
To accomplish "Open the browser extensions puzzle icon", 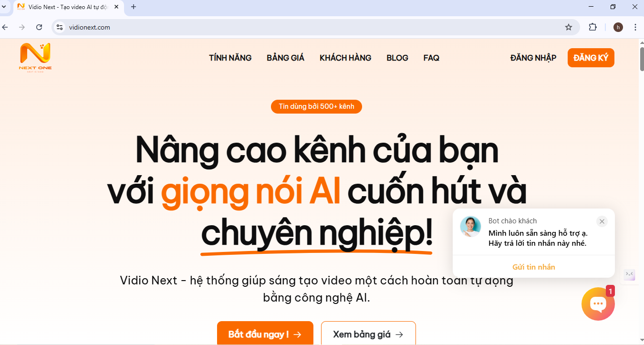I will (x=593, y=27).
